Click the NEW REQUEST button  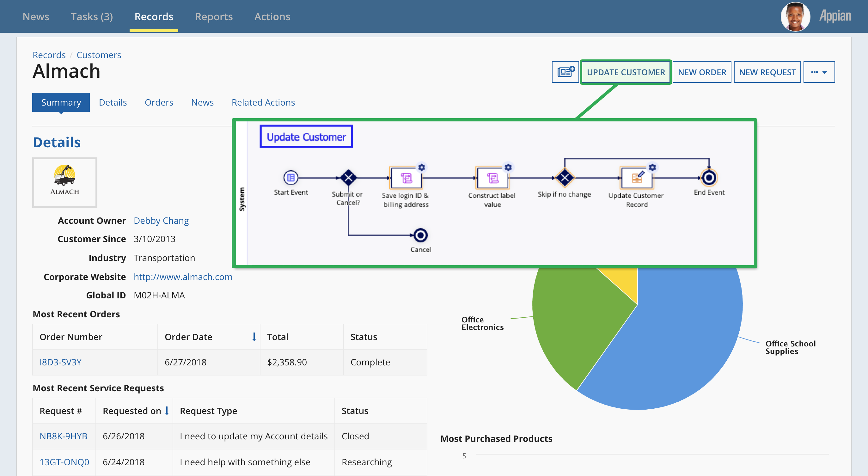(767, 72)
